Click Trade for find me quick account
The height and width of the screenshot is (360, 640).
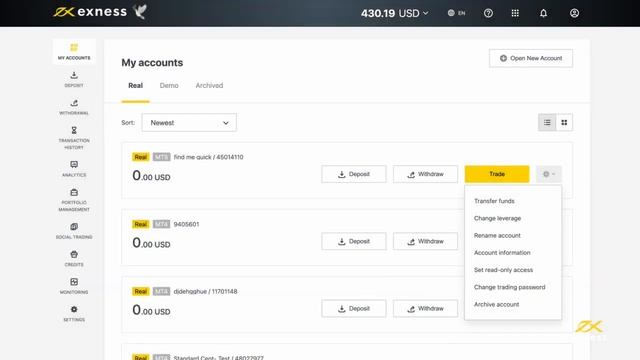click(x=497, y=174)
